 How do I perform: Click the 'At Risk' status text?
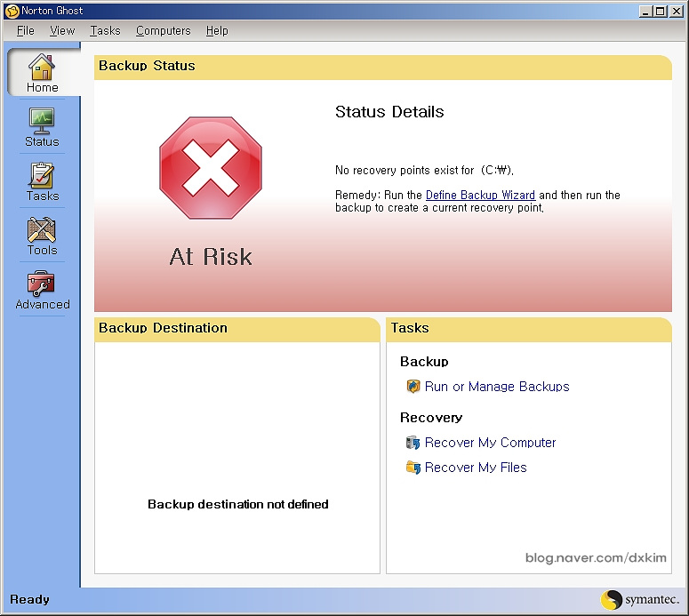(x=211, y=257)
